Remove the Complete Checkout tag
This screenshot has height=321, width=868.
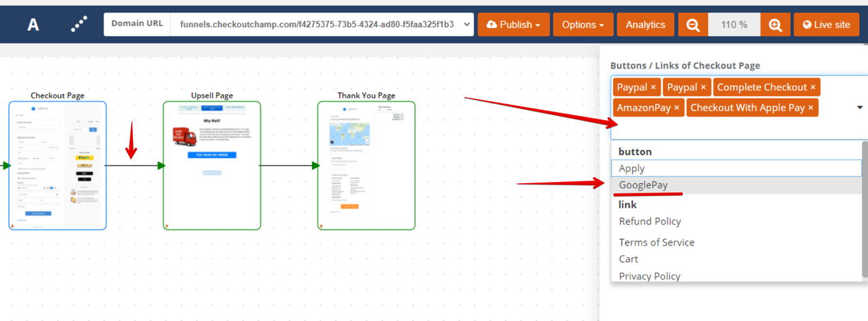813,88
